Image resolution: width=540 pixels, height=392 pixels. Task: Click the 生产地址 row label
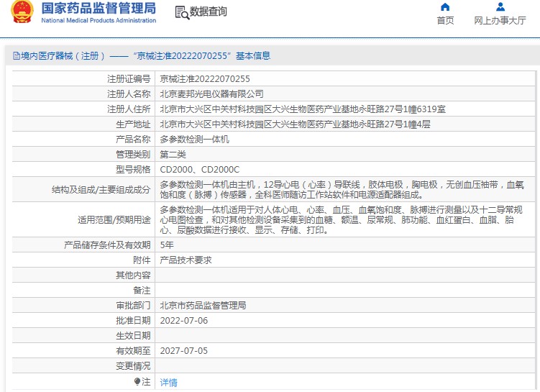coord(133,124)
